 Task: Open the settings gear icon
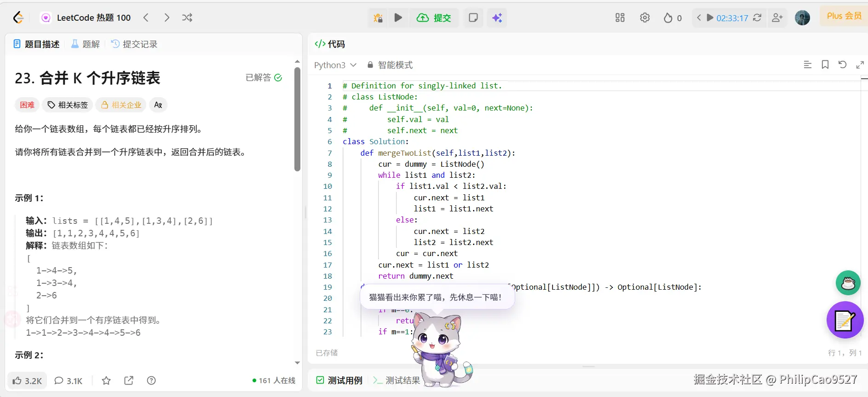[x=645, y=18]
